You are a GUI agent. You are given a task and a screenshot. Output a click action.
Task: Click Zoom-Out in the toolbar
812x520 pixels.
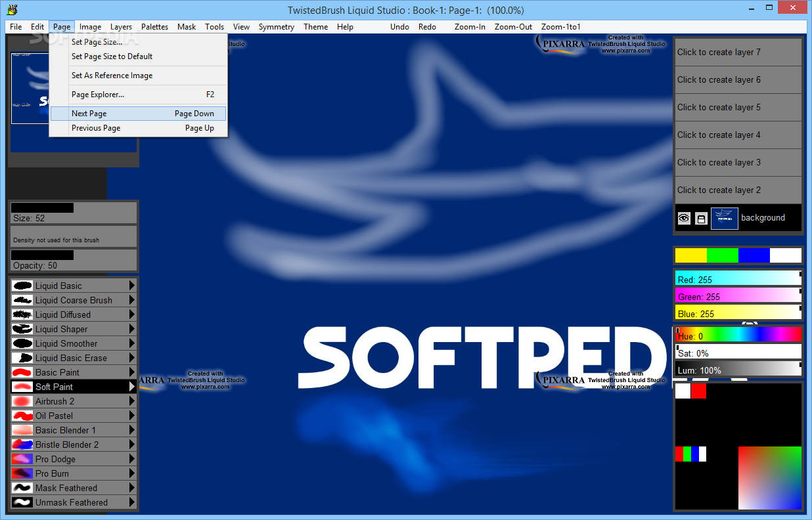click(x=514, y=27)
